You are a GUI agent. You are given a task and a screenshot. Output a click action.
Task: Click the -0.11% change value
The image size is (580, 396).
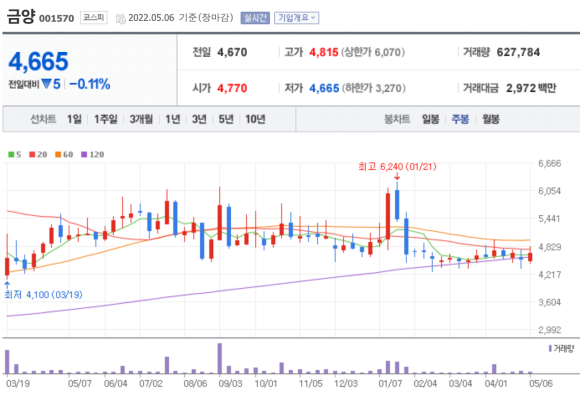point(90,84)
